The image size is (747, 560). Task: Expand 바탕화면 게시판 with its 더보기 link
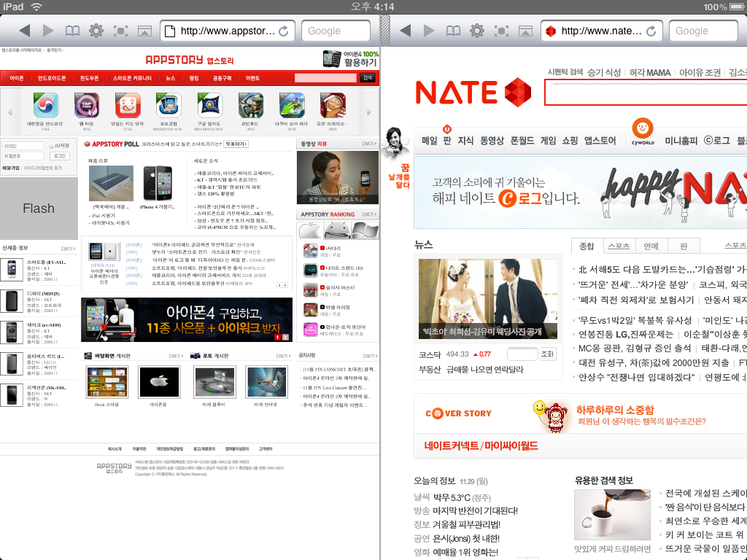click(x=176, y=356)
